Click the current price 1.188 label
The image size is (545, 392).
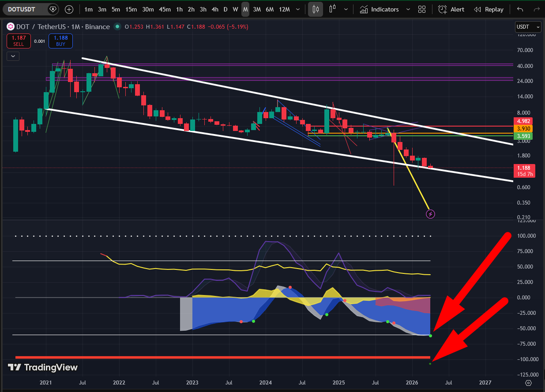pos(525,171)
